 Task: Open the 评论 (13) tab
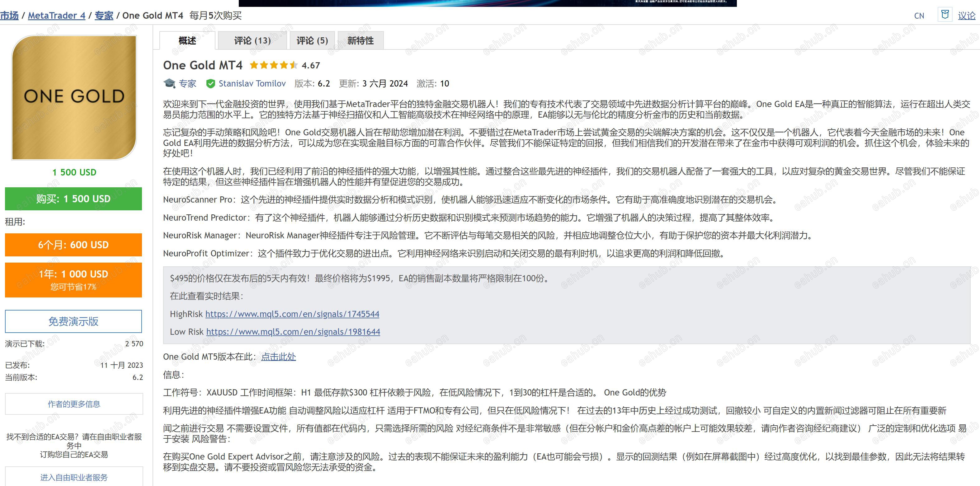click(x=252, y=40)
